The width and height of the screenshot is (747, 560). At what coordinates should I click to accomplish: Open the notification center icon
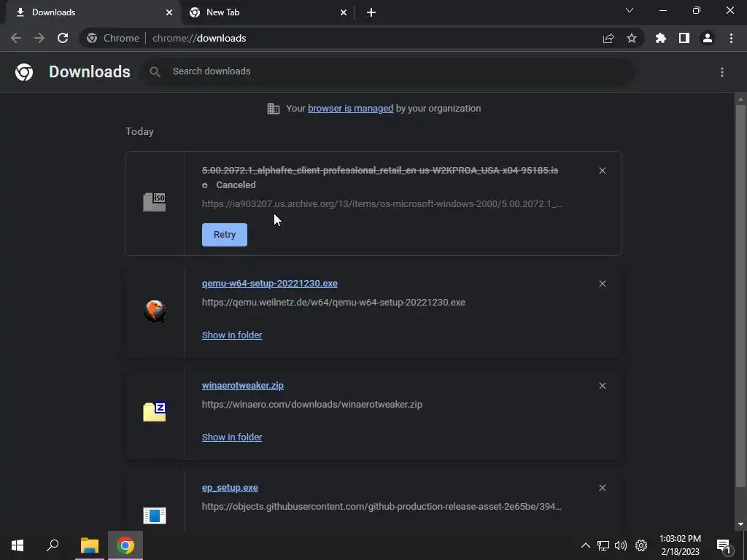point(724,545)
